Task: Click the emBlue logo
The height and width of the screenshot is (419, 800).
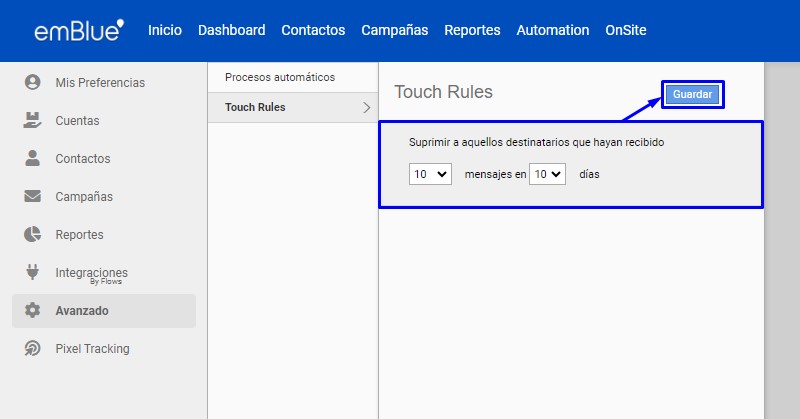Action: (79, 31)
